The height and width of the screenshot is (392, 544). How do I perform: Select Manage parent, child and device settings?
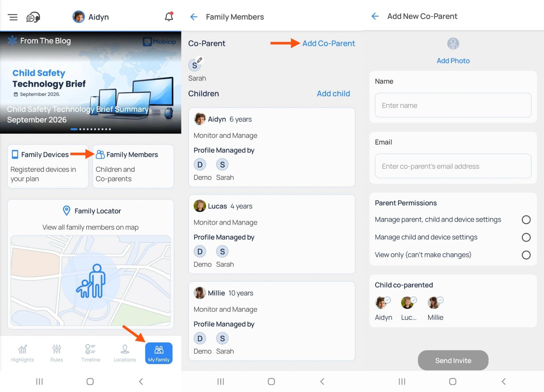pyautogui.click(x=526, y=219)
